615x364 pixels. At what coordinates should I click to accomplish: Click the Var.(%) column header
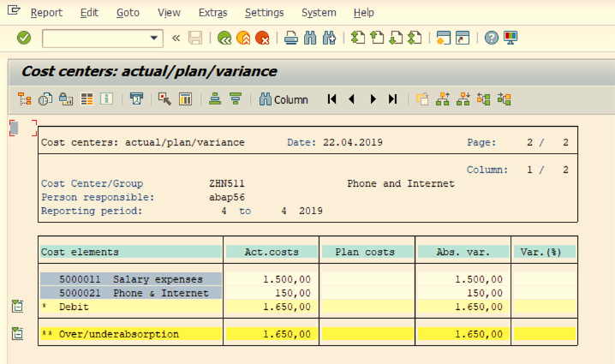click(545, 252)
